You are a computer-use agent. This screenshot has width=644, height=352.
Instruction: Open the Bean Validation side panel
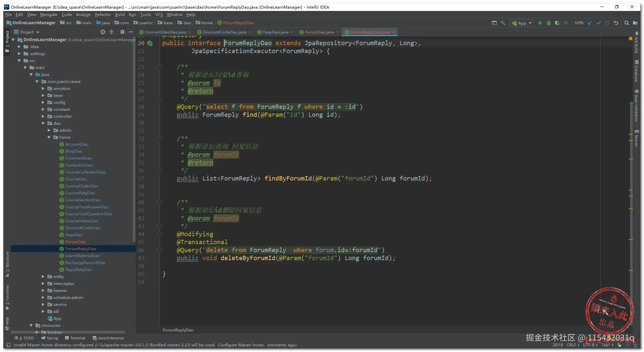(x=636, y=106)
